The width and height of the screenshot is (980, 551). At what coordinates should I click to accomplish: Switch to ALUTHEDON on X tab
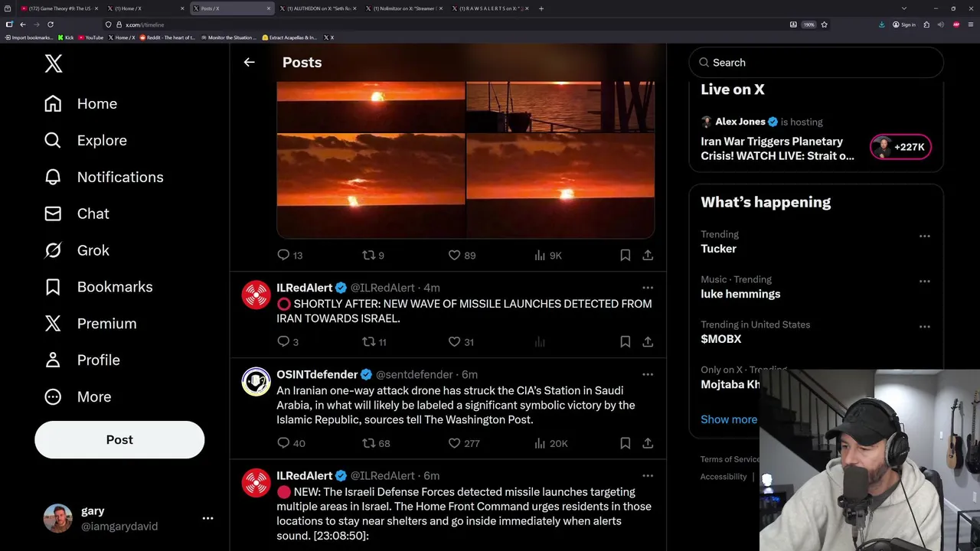pos(318,8)
